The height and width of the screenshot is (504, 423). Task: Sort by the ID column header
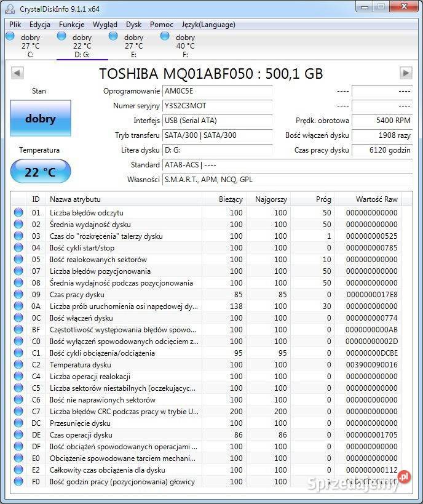[x=36, y=199]
